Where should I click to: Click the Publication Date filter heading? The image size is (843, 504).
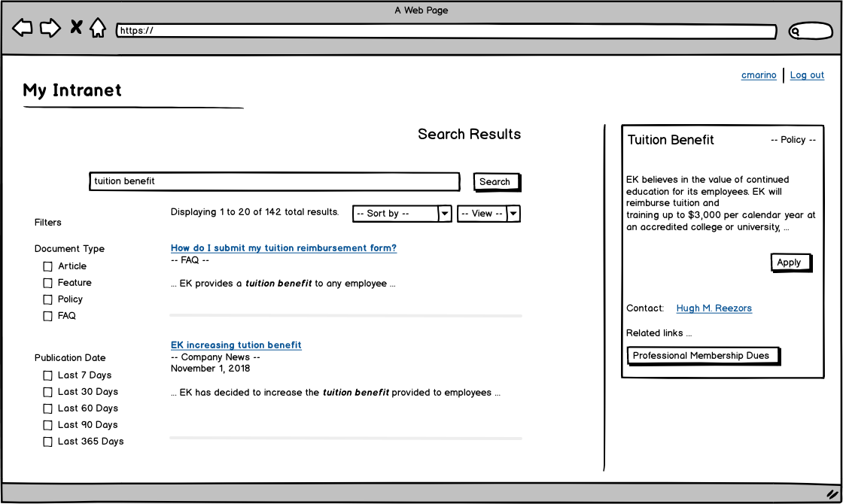[70, 358]
